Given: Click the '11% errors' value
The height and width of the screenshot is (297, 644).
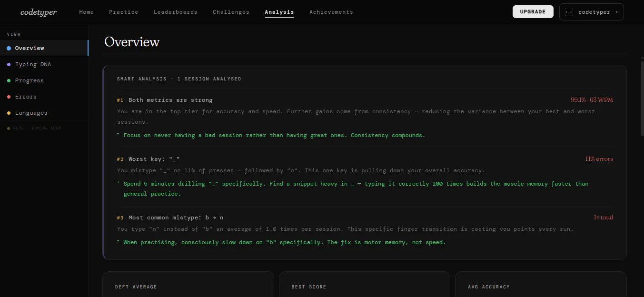Looking at the screenshot, I should 599,159.
